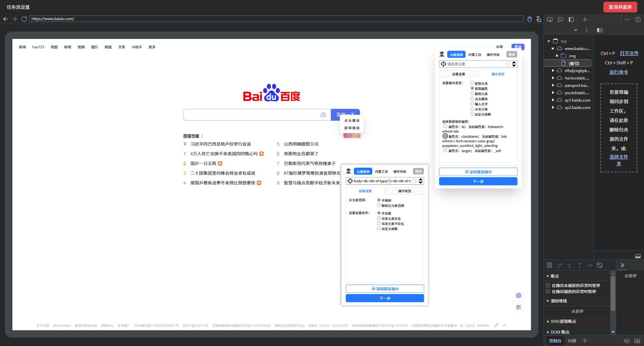Image resolution: width=644 pixels, height=346 pixels.
Task: Open 打开文件 link in Sources
Action: (x=629, y=53)
